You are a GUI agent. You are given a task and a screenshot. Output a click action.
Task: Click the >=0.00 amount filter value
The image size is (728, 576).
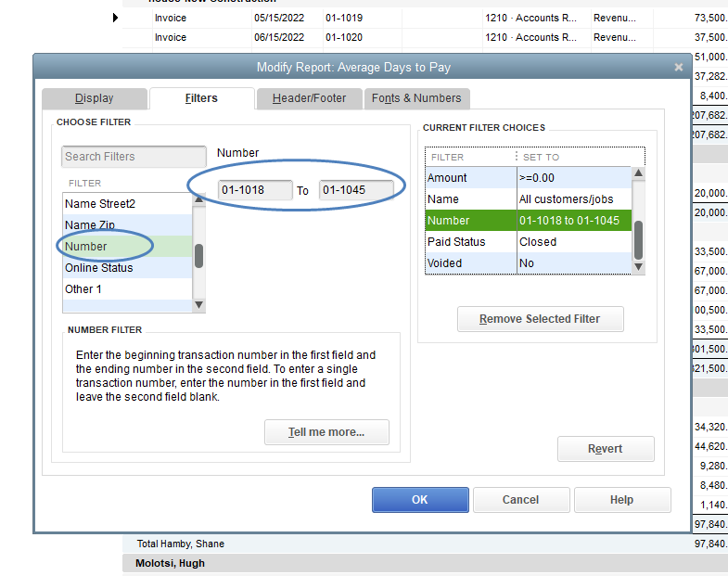point(537,178)
